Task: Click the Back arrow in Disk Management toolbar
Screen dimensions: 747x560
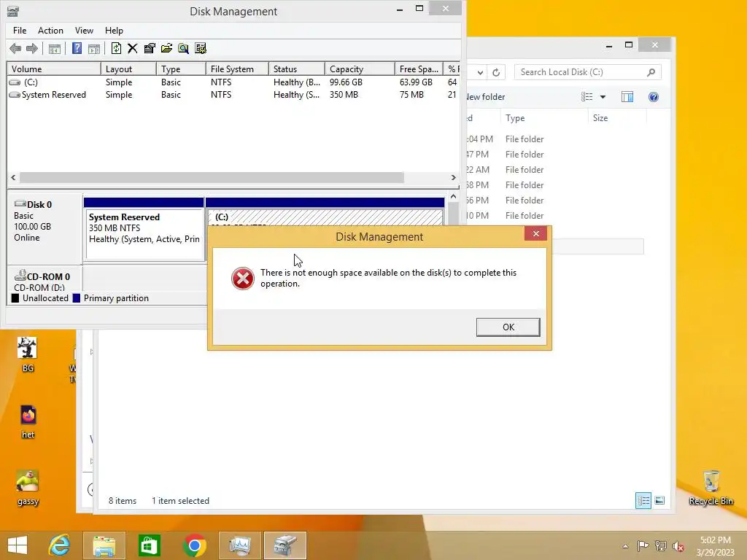Action: click(x=15, y=48)
